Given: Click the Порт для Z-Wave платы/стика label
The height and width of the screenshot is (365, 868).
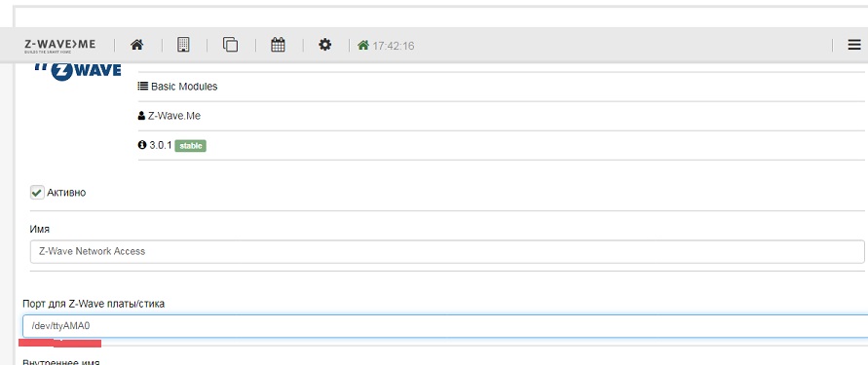Looking at the screenshot, I should pyautogui.click(x=94, y=304).
